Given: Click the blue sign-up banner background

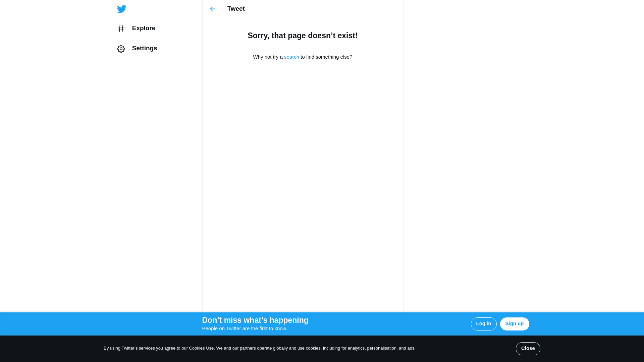Looking at the screenshot, I should 386,324.
